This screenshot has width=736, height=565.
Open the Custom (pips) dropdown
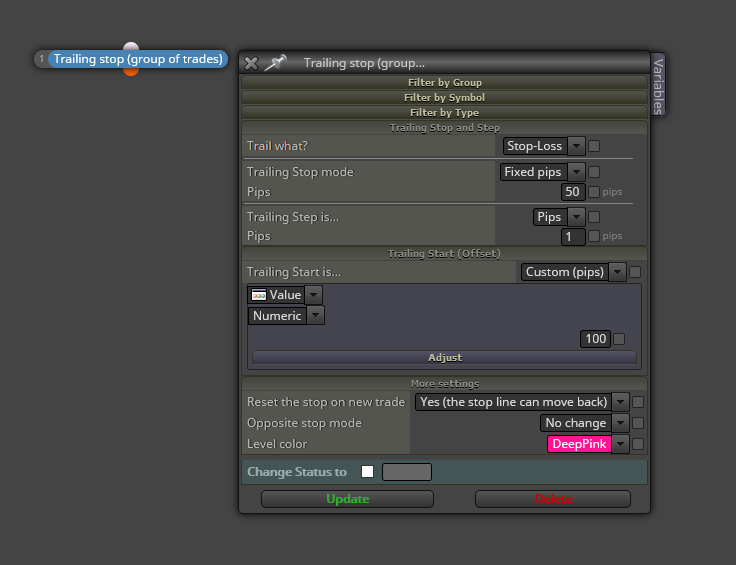pos(574,272)
